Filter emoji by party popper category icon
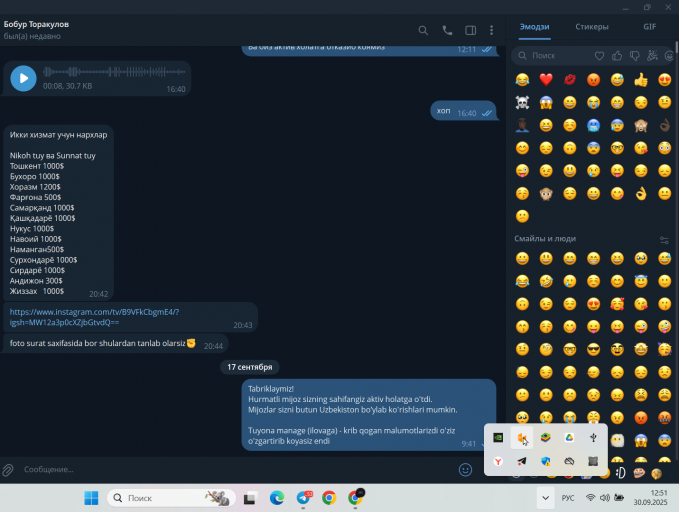This screenshot has width=679, height=512. [652, 55]
